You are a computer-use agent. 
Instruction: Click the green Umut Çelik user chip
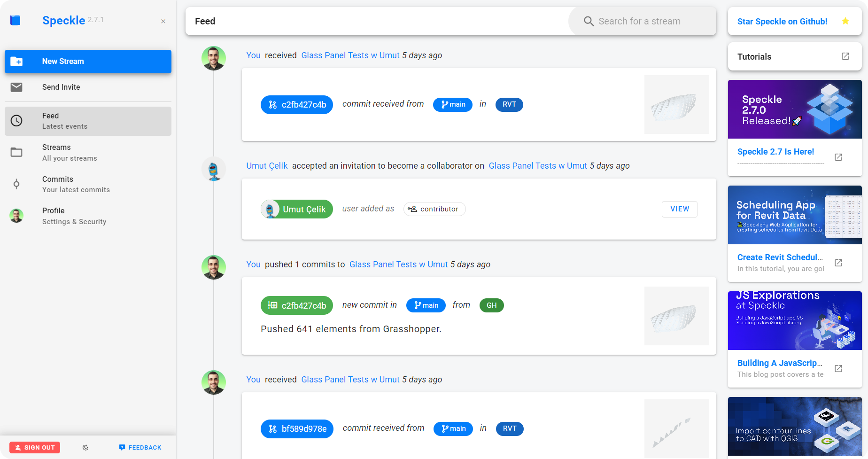[x=297, y=209]
